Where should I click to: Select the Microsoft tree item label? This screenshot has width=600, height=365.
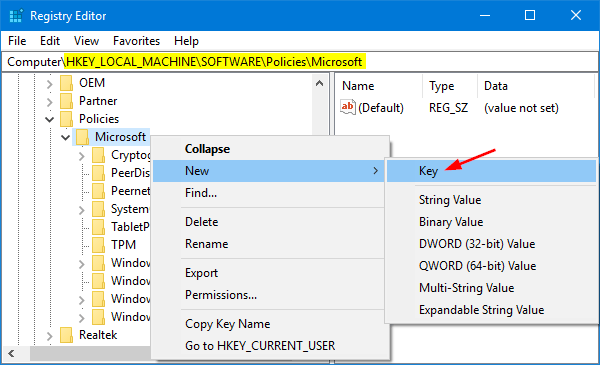[120, 137]
